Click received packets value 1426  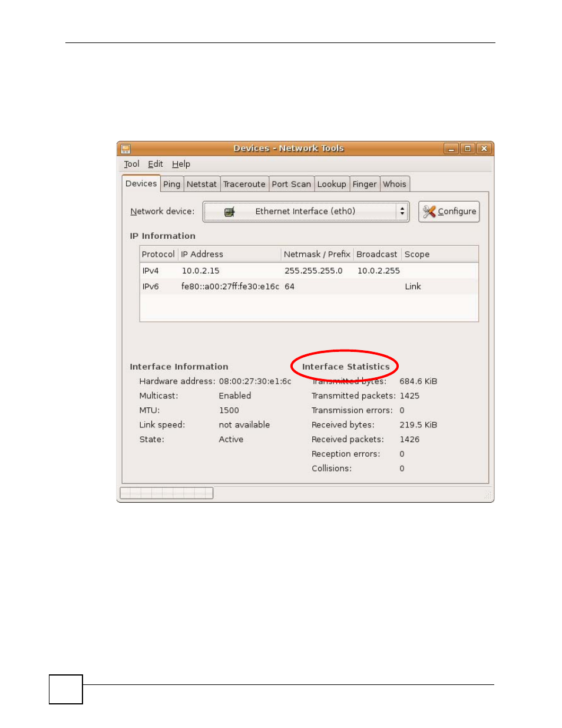[x=409, y=439]
